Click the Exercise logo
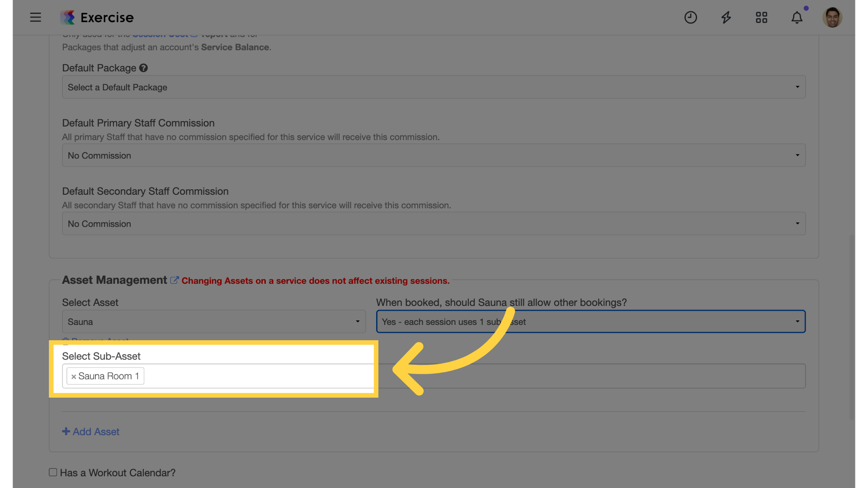The image size is (868, 488). (97, 17)
